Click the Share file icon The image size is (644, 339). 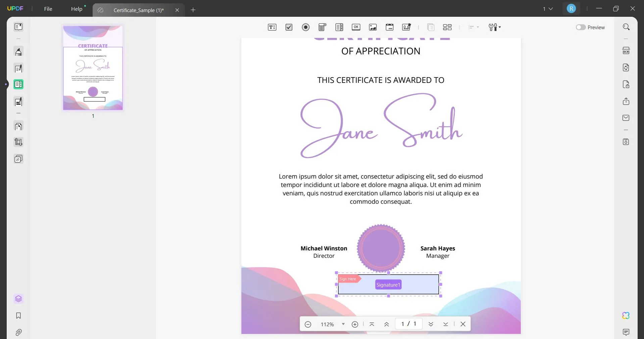(626, 101)
